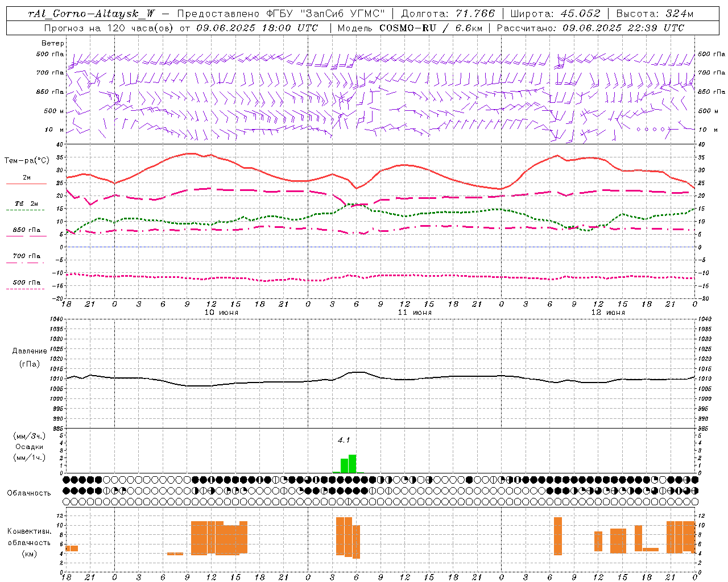
Task: Click the 700 гПа legend in temperature panel
Action: (x=27, y=256)
